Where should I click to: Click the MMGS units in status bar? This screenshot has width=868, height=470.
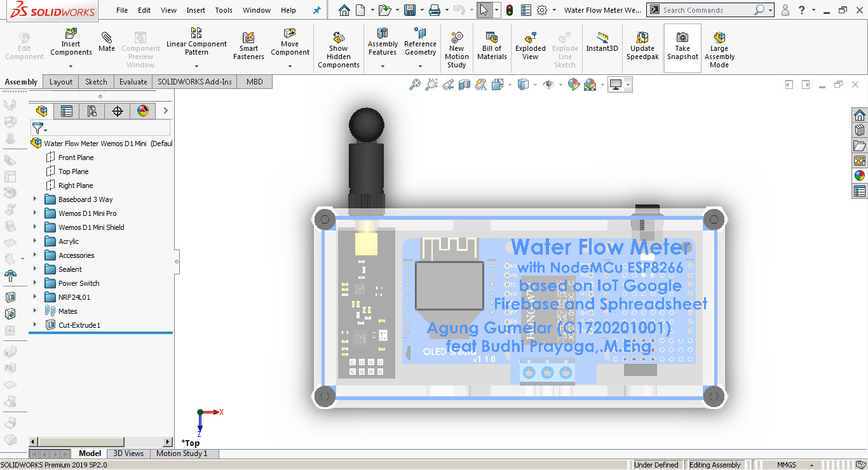tap(787, 465)
